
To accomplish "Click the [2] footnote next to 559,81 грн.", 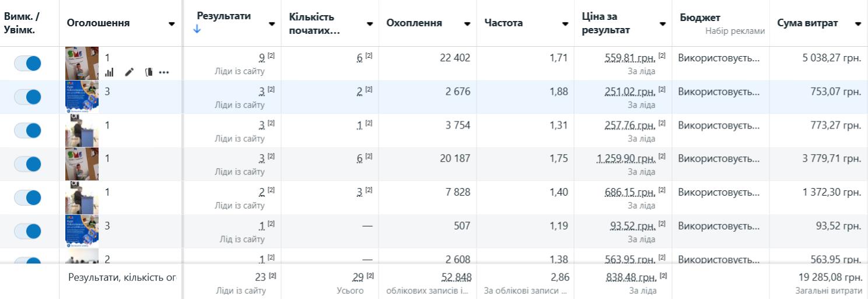I will [x=661, y=56].
